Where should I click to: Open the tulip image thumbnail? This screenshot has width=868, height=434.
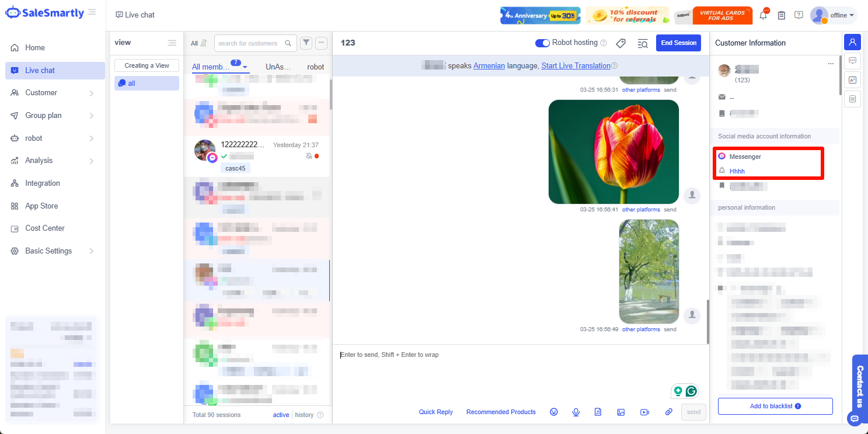(613, 152)
